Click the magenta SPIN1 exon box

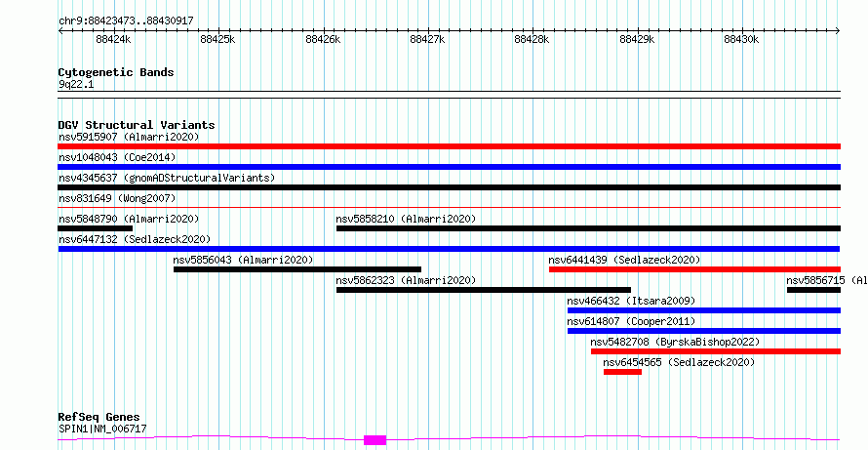pos(375,440)
